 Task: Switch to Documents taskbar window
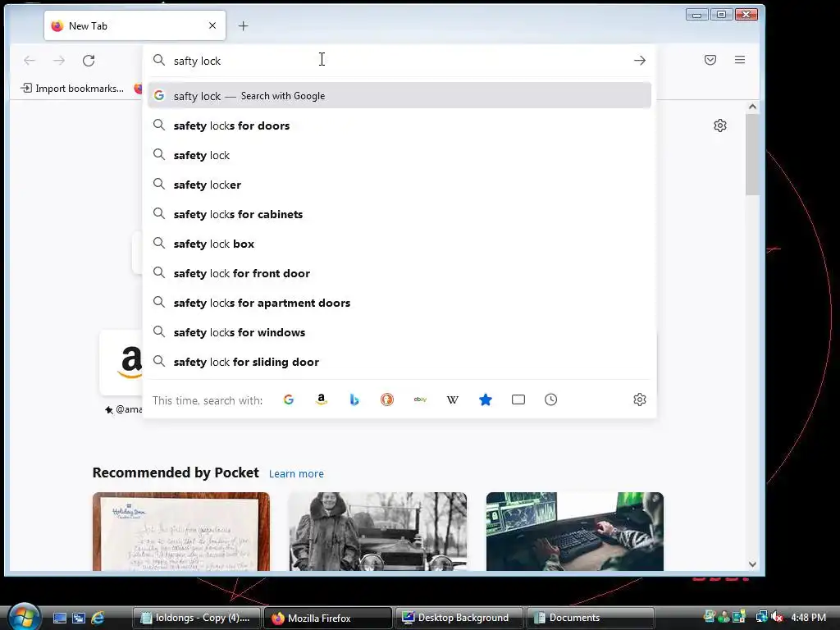tap(591, 618)
